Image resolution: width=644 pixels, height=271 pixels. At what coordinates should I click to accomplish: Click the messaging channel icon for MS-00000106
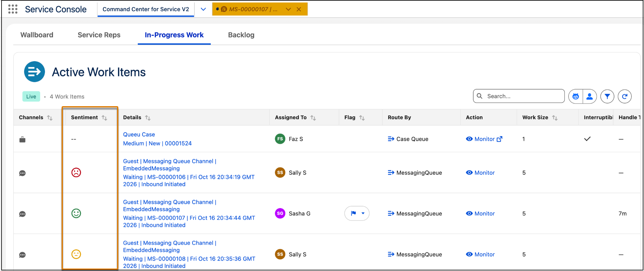(x=22, y=173)
